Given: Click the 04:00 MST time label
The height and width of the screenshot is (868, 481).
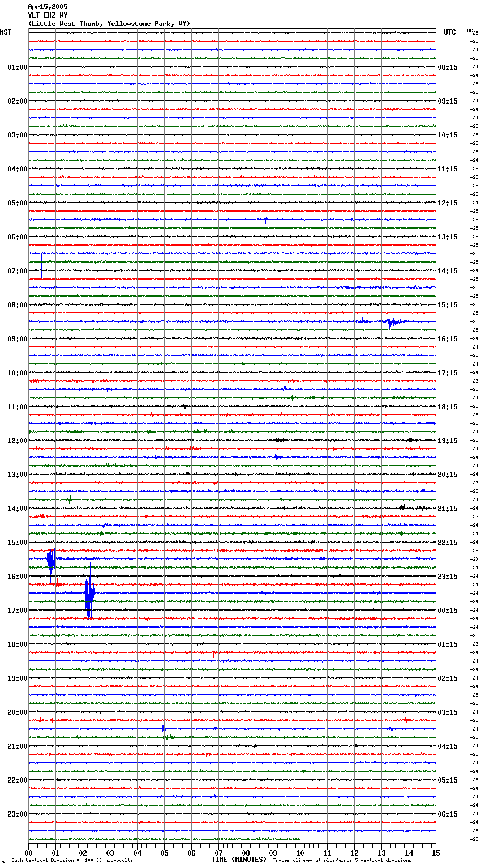Looking at the screenshot, I should 18,169.
